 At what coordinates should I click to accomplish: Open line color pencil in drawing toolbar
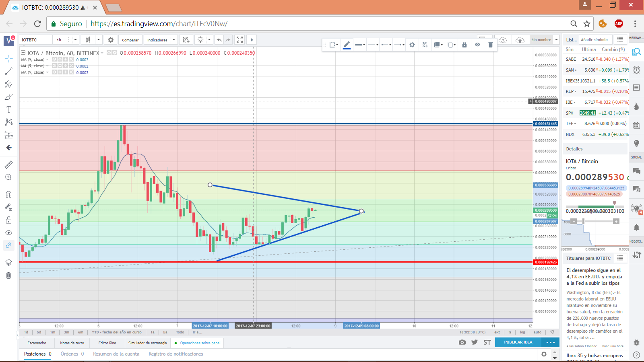pos(347,45)
